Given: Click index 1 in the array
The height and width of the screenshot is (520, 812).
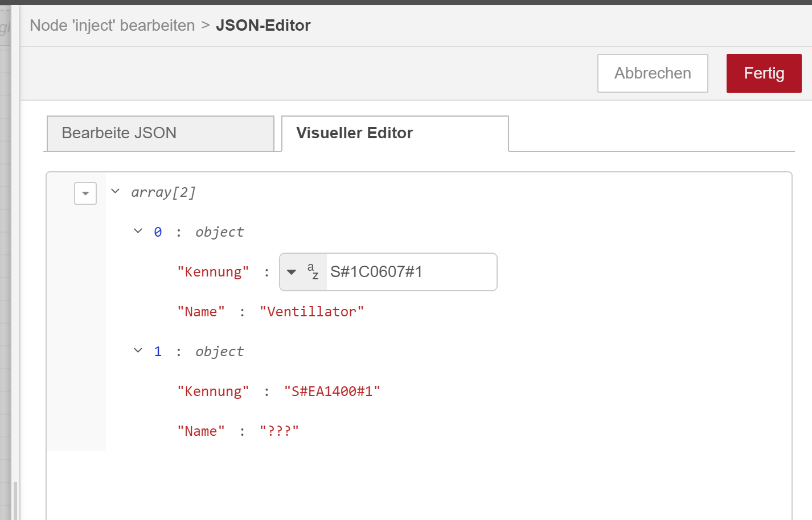Looking at the screenshot, I should pyautogui.click(x=158, y=352).
